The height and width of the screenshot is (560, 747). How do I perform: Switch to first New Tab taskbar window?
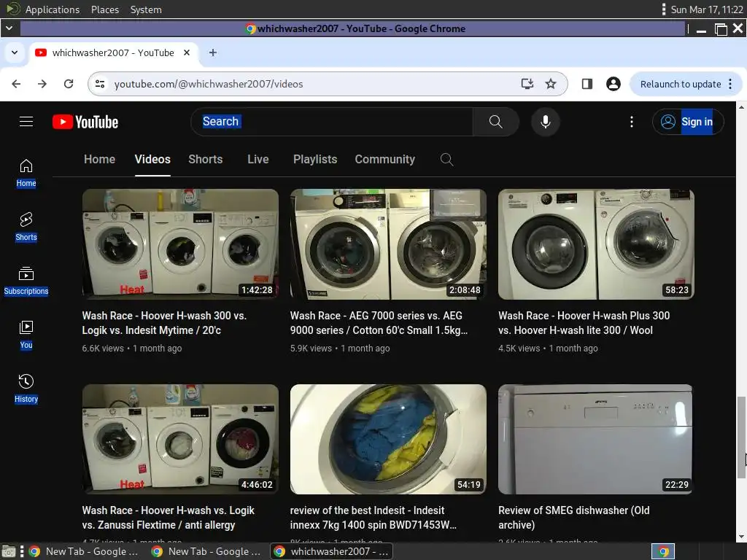pyautogui.click(x=85, y=551)
